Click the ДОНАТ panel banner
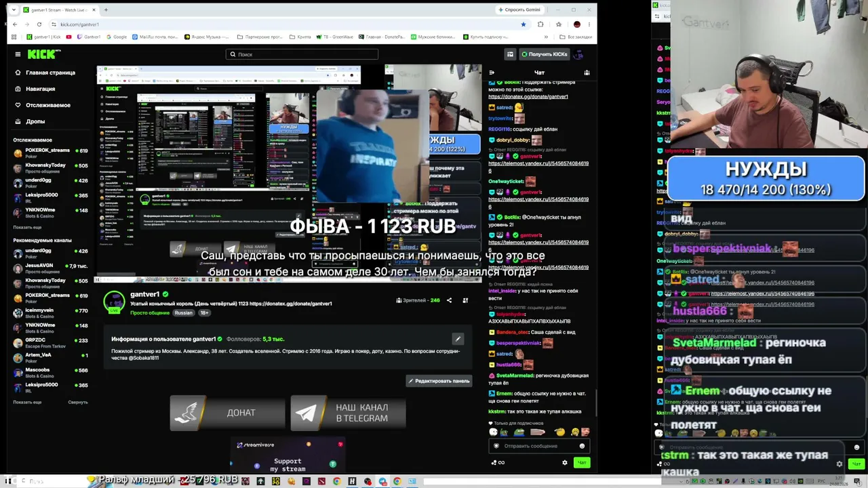 tap(227, 413)
